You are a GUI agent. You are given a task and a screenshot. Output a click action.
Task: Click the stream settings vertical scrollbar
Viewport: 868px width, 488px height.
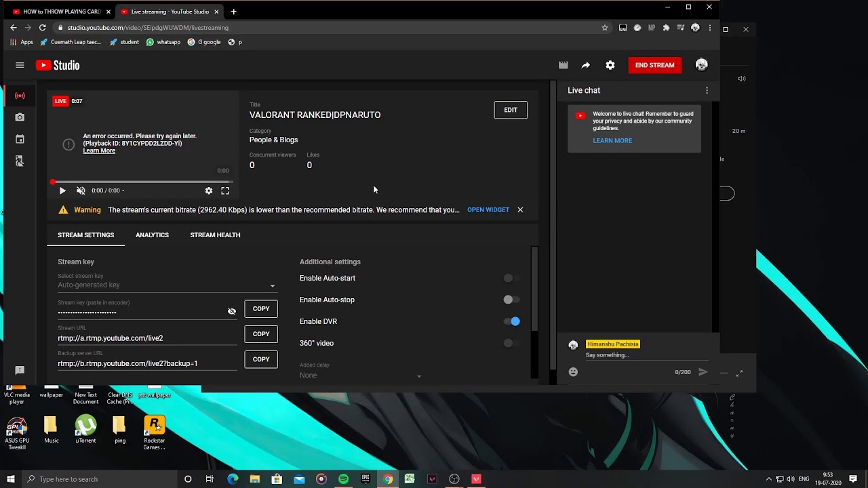point(534,289)
